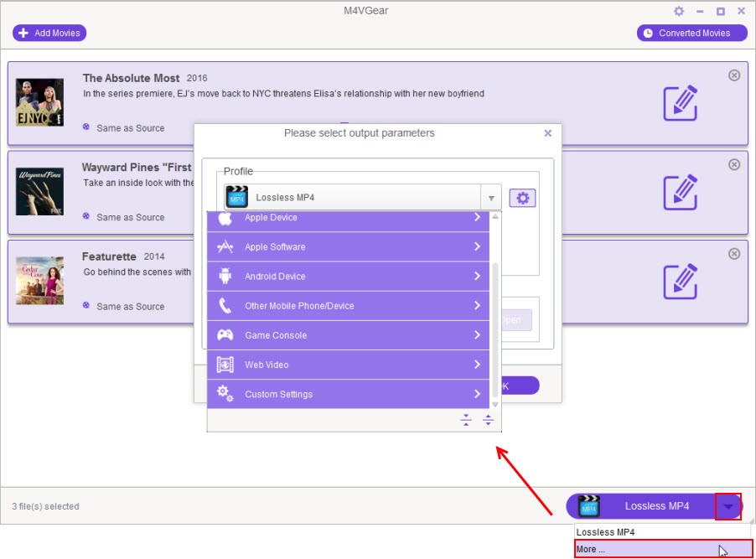Image resolution: width=756 pixels, height=559 pixels.
Task: Edit Wayward Pines movie info
Action: pyautogui.click(x=681, y=193)
